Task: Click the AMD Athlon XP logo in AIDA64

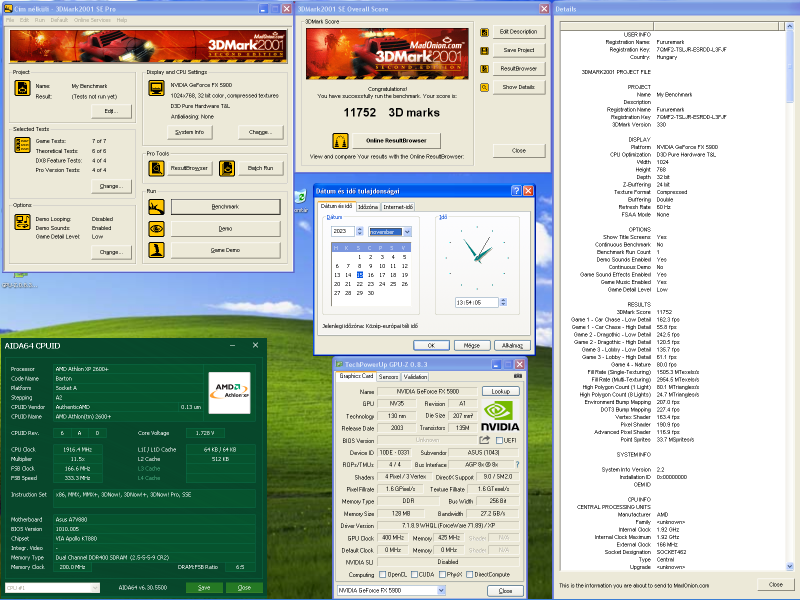Action: [x=230, y=392]
